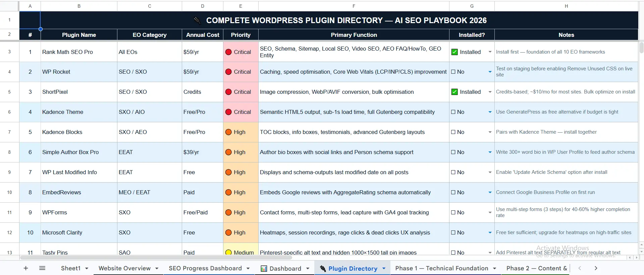
Task: Select row 10 header
Action: (9, 192)
